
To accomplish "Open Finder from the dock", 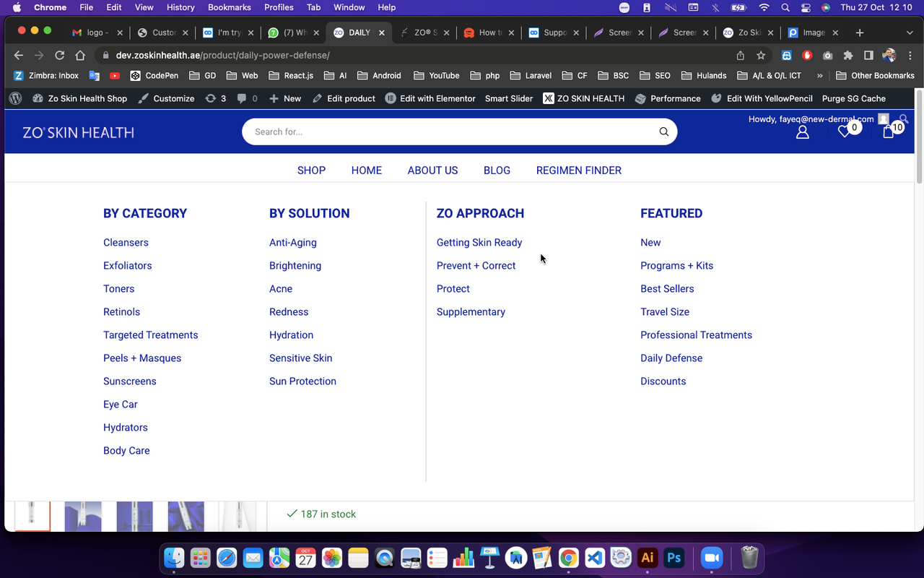I will tap(174, 558).
